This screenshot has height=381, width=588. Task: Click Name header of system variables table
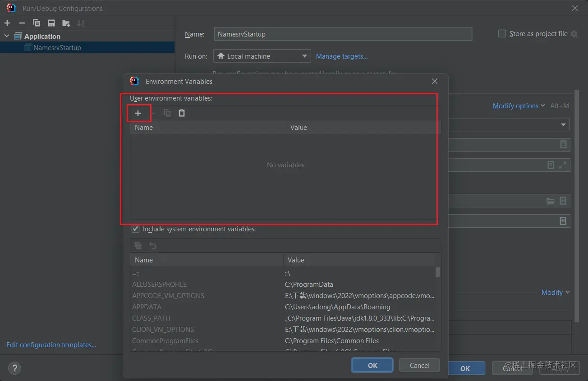tap(207, 260)
